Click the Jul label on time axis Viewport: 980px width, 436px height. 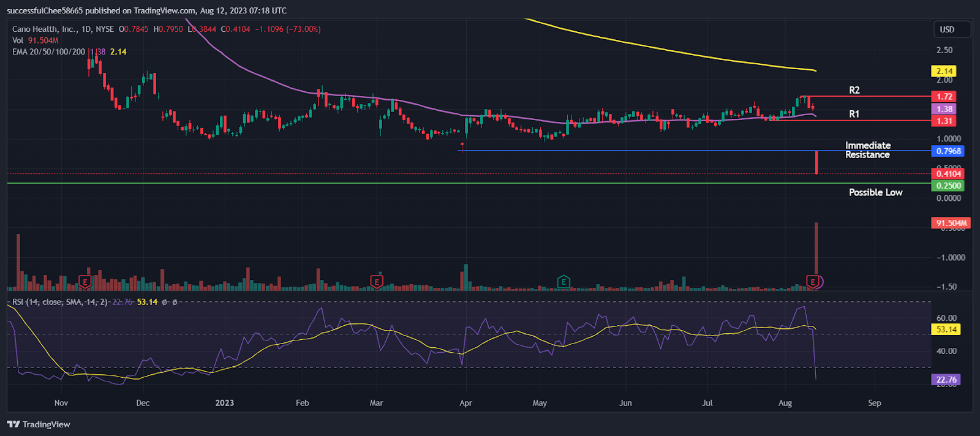707,403
